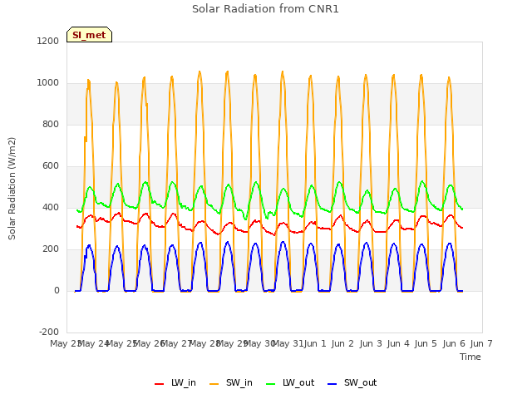The image size is (532, 399).
Task: Click the Jun 3 x-axis tick label
Action: 371,343
